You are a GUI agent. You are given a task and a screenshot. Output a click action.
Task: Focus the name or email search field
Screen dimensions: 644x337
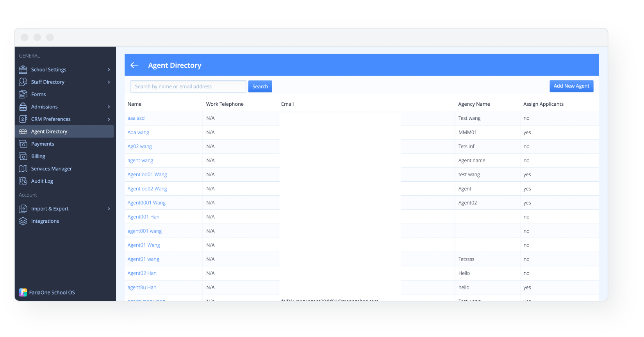click(x=188, y=87)
